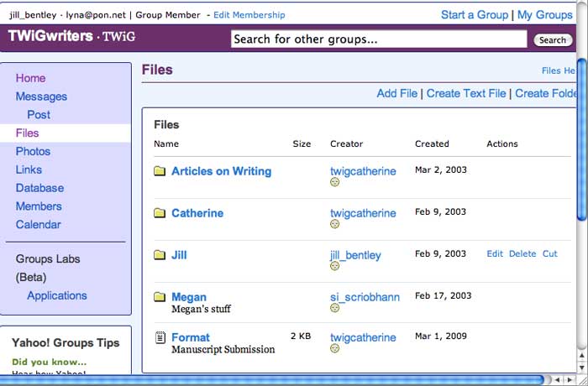
Task: Open Format file link
Action: [x=191, y=337]
